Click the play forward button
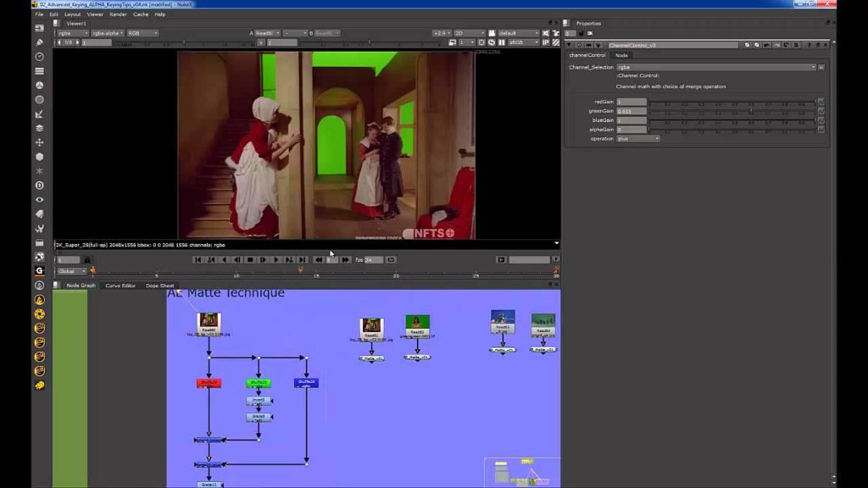This screenshot has height=488, width=868. pyautogui.click(x=275, y=259)
